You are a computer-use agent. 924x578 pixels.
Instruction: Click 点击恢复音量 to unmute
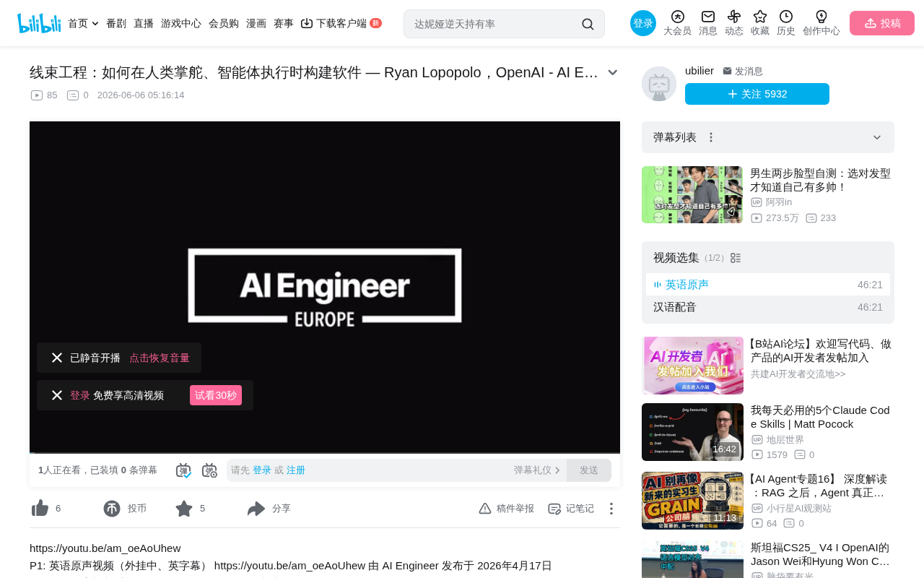coord(160,358)
